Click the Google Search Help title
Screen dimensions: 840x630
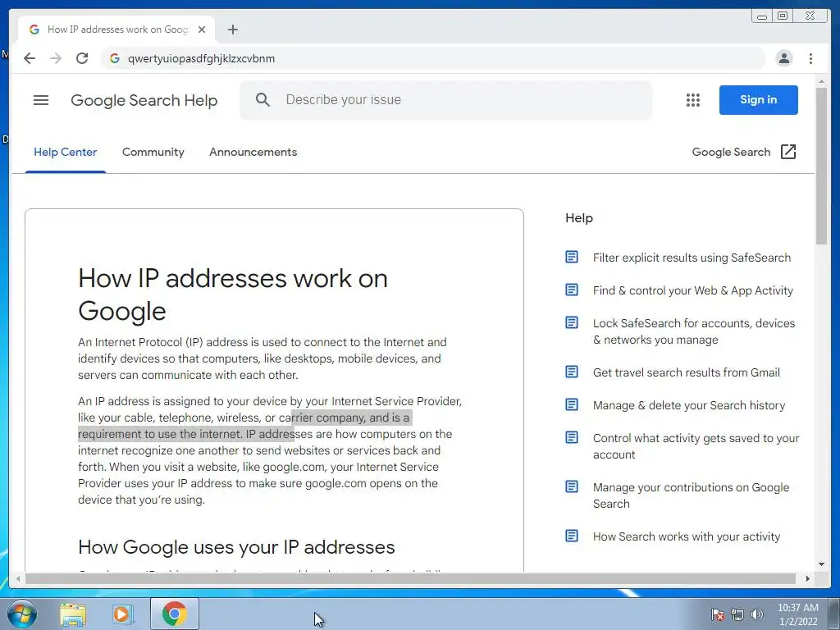point(144,100)
